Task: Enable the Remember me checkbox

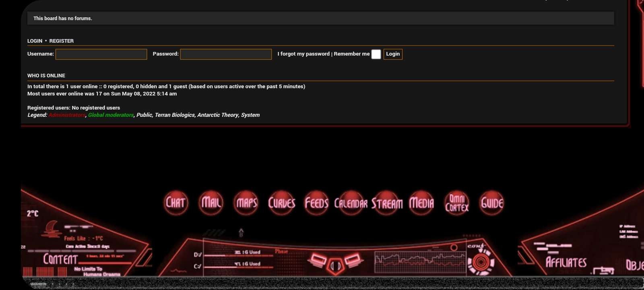Action: [376, 54]
